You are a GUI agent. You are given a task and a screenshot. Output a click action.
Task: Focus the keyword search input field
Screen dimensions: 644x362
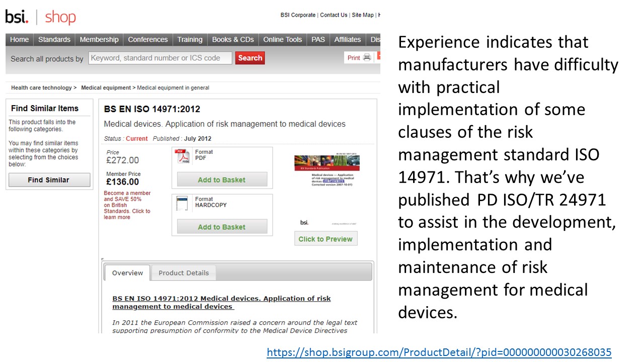[x=160, y=58]
